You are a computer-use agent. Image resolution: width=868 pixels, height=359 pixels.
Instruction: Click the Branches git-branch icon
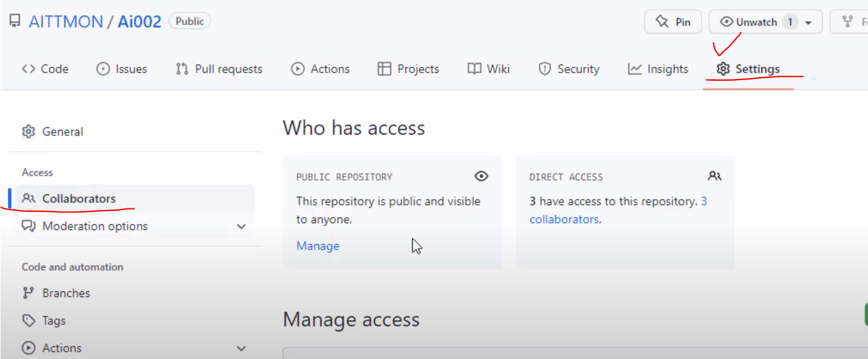tap(28, 293)
